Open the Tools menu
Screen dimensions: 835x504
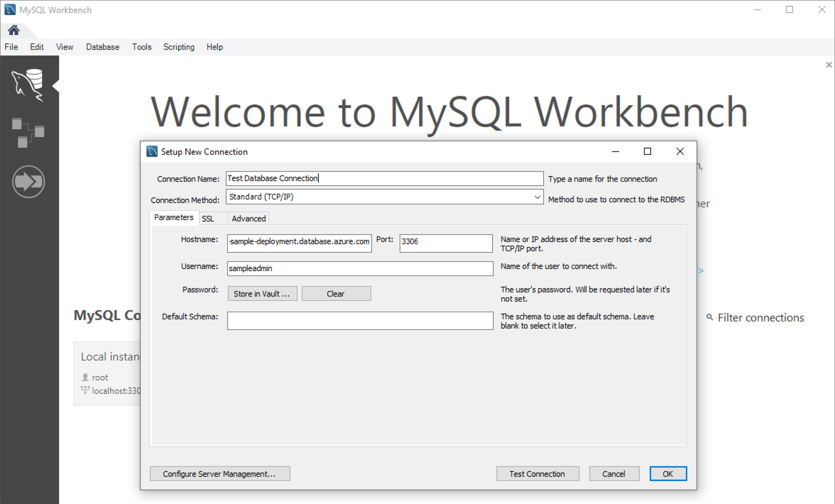[142, 47]
